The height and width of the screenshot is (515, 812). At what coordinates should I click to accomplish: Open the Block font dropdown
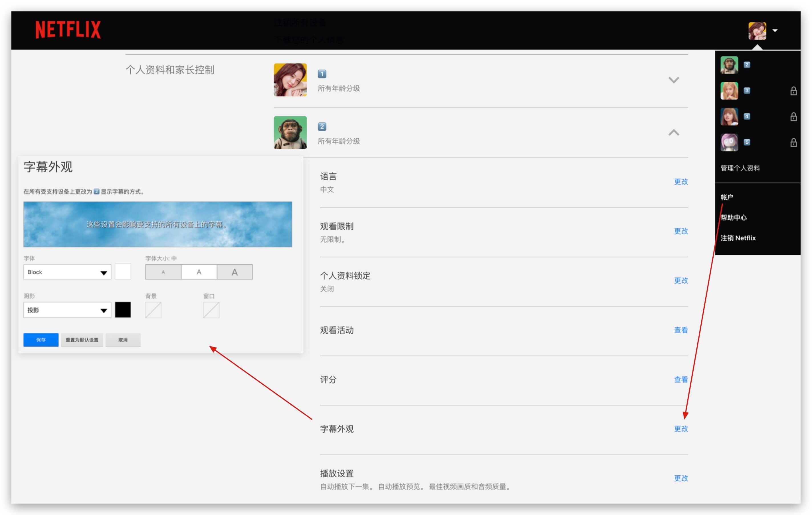tap(67, 272)
